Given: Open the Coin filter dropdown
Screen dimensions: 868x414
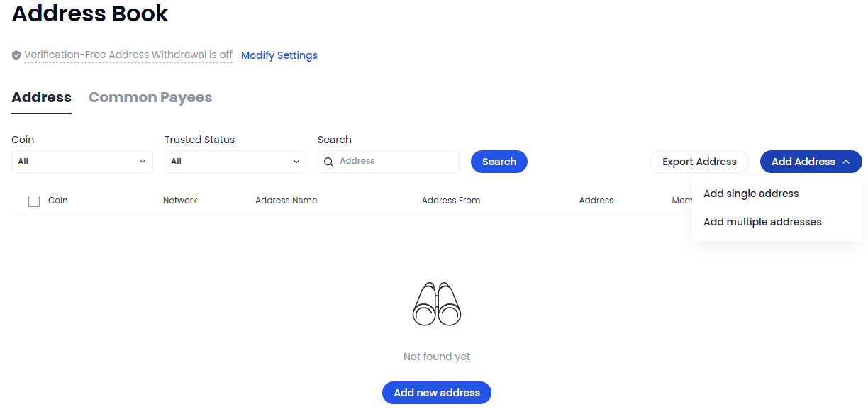Looking at the screenshot, I should tap(82, 162).
